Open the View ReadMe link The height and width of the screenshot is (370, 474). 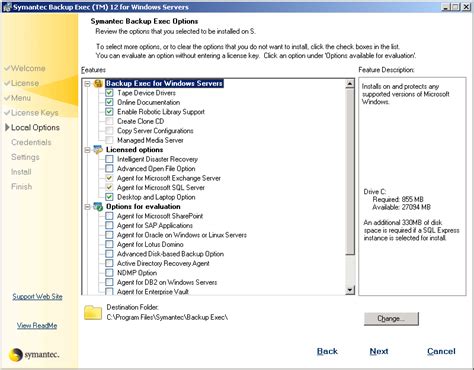click(x=37, y=325)
